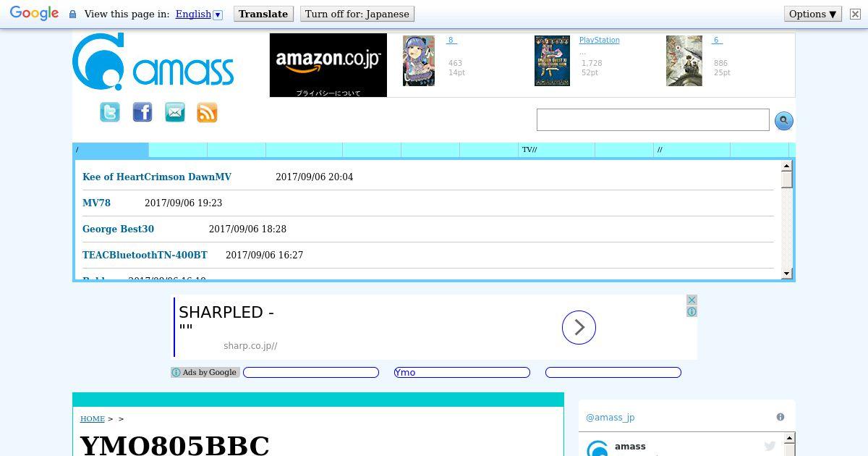Open the MV78 news item
Viewport: 868px width, 456px height.
tap(96, 203)
